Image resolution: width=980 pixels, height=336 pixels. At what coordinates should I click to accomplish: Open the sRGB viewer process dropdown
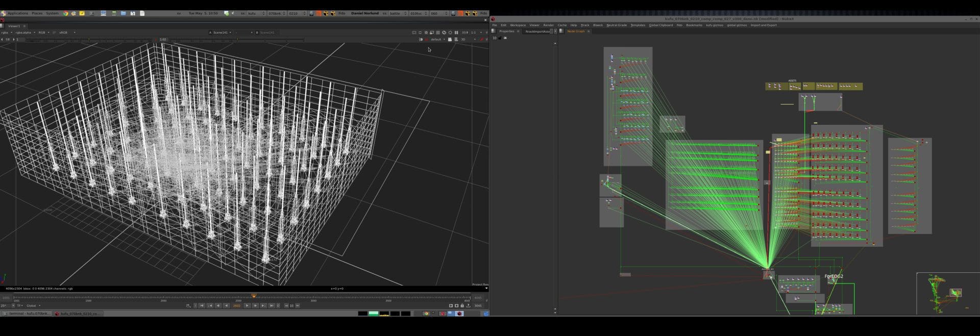(x=67, y=32)
